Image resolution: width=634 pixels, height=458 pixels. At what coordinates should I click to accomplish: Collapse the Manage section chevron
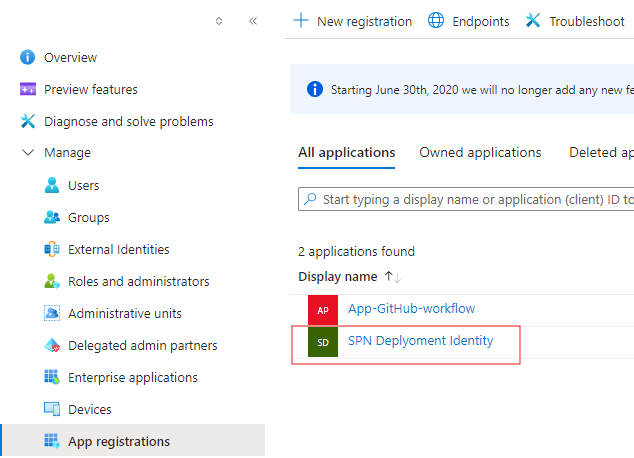coord(28,153)
